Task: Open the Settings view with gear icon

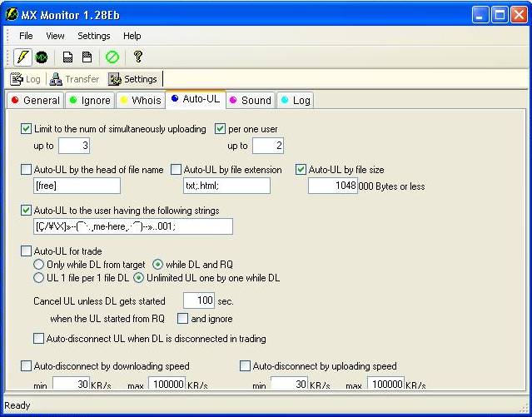Action: [x=133, y=79]
